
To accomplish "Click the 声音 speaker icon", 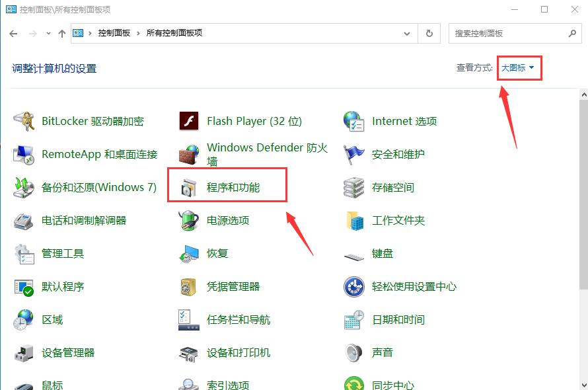I will pyautogui.click(x=354, y=353).
